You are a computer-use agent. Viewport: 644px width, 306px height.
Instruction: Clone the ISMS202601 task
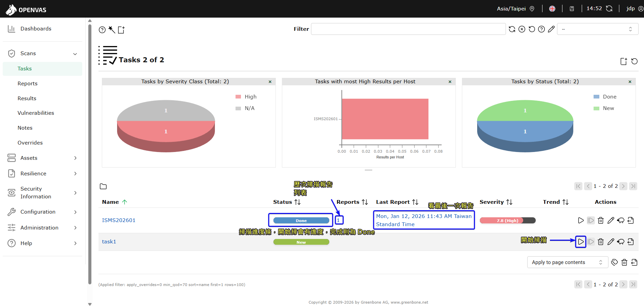pyautogui.click(x=621, y=220)
